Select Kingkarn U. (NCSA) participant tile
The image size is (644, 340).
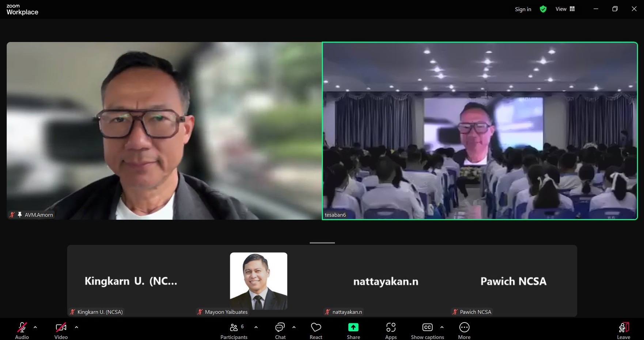point(131,281)
